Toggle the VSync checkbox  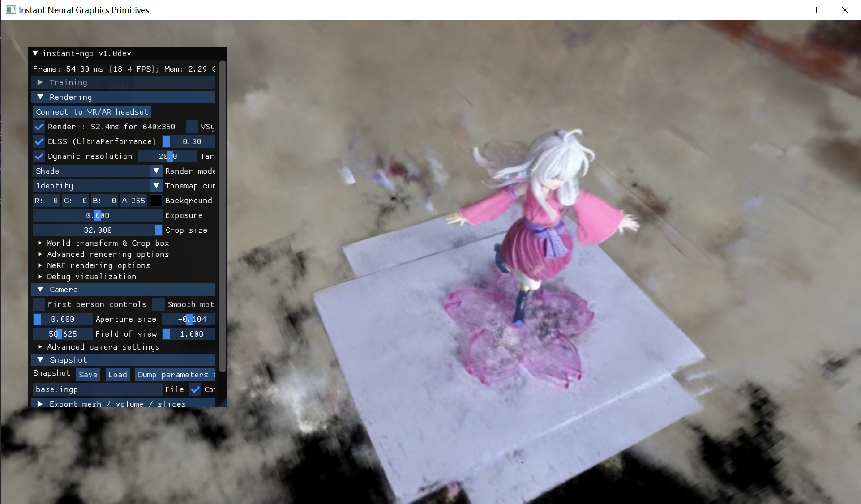pyautogui.click(x=192, y=127)
